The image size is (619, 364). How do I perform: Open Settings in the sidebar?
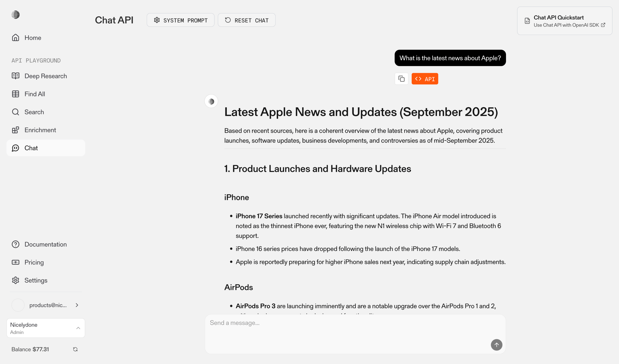click(x=46, y=280)
